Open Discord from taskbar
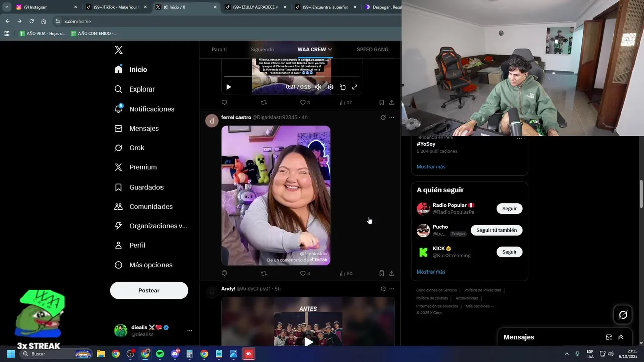 [175, 354]
